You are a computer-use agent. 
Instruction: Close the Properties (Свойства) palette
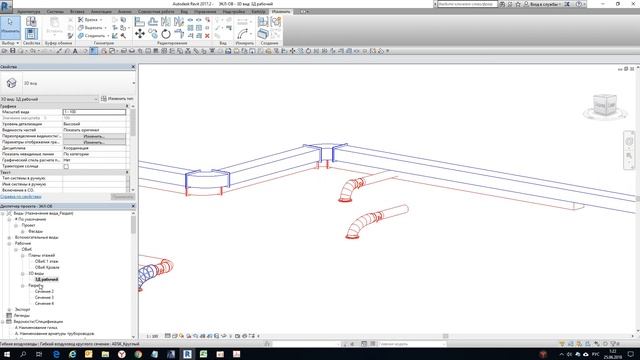[133, 67]
